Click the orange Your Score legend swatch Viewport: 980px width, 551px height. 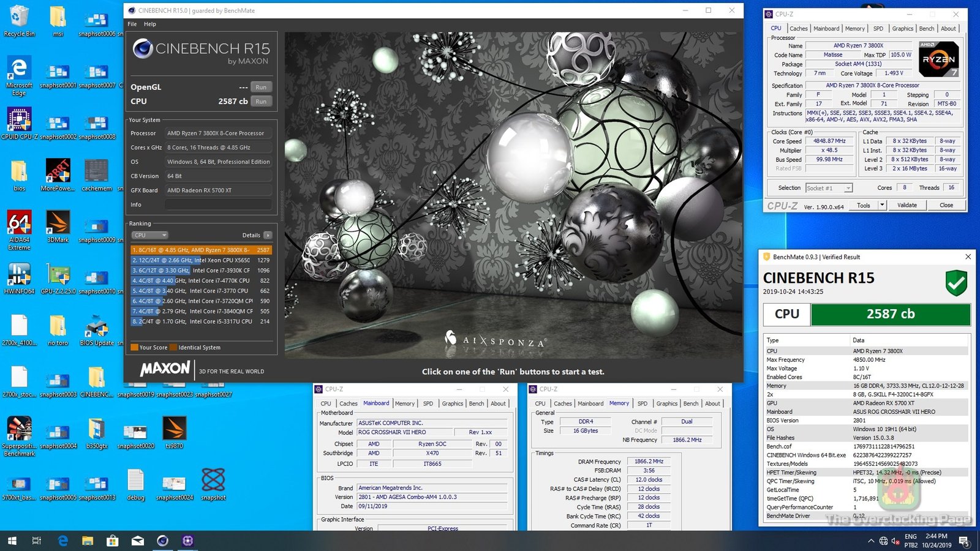pos(134,347)
